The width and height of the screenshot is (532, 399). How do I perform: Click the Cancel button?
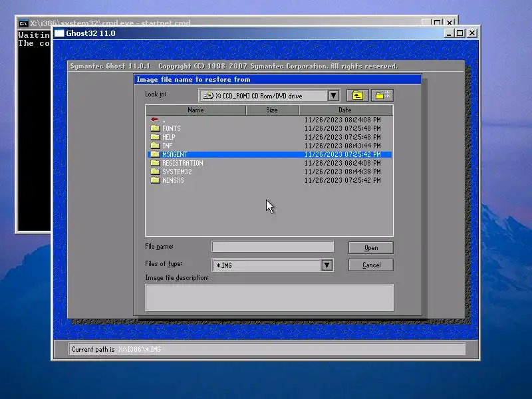click(x=371, y=265)
